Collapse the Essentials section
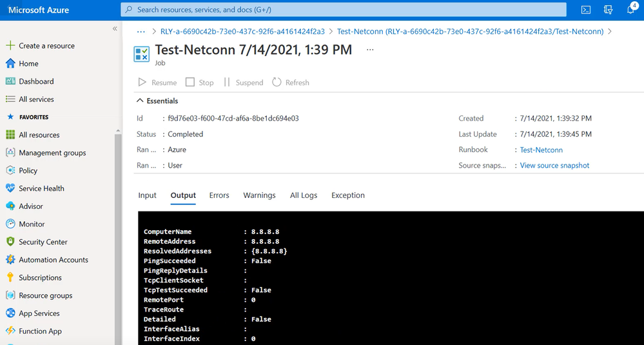The width and height of the screenshot is (644, 345). [157, 101]
